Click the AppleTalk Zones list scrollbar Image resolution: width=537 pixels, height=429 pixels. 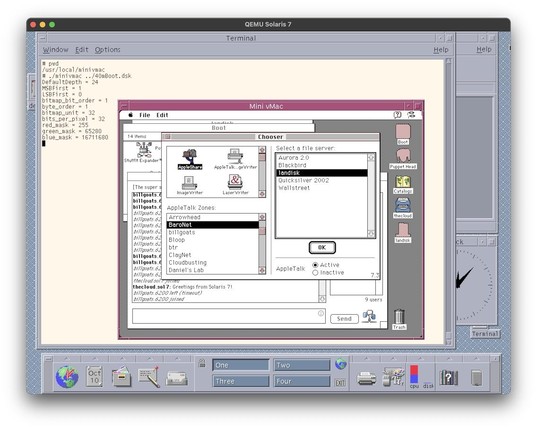click(262, 244)
